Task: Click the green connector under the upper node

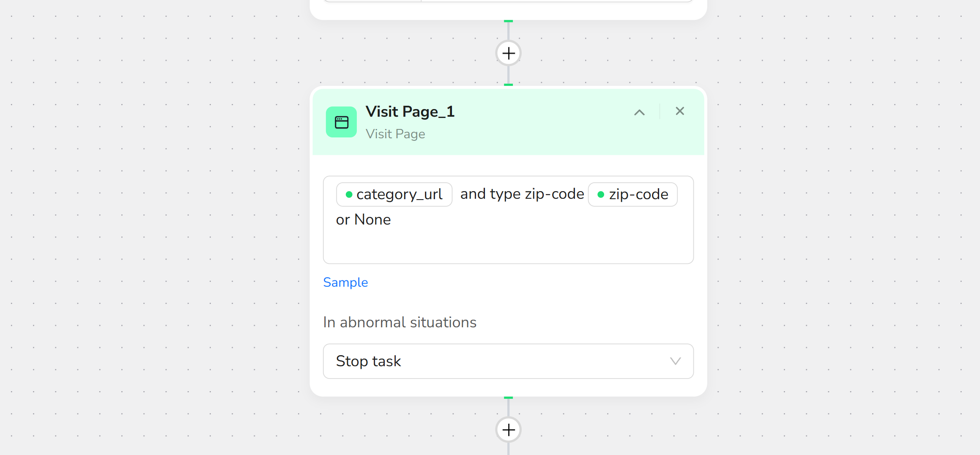Action: coord(508,21)
